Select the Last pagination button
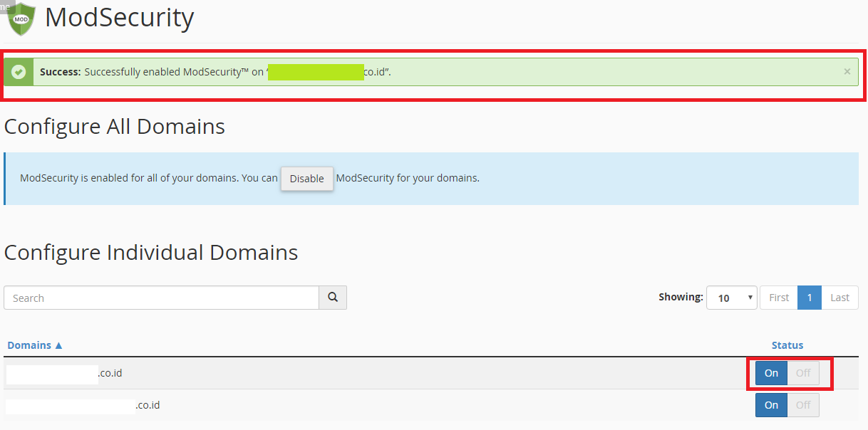The width and height of the screenshot is (868, 430). coord(839,297)
